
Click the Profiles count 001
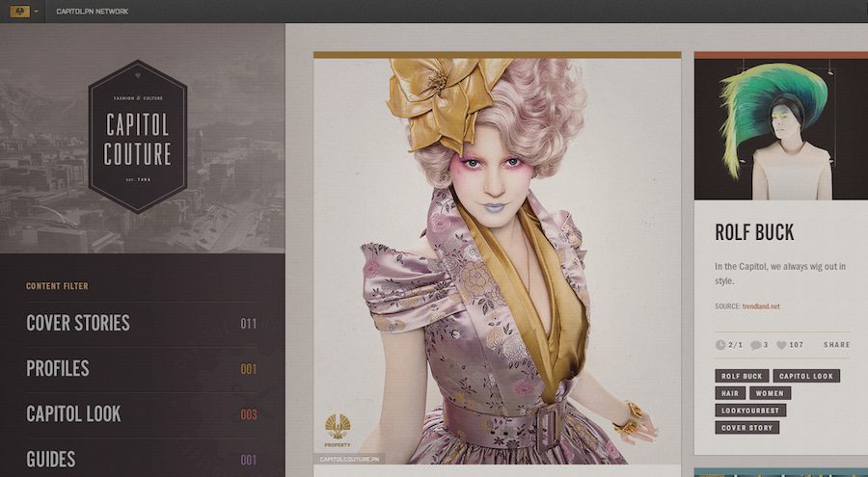click(249, 369)
